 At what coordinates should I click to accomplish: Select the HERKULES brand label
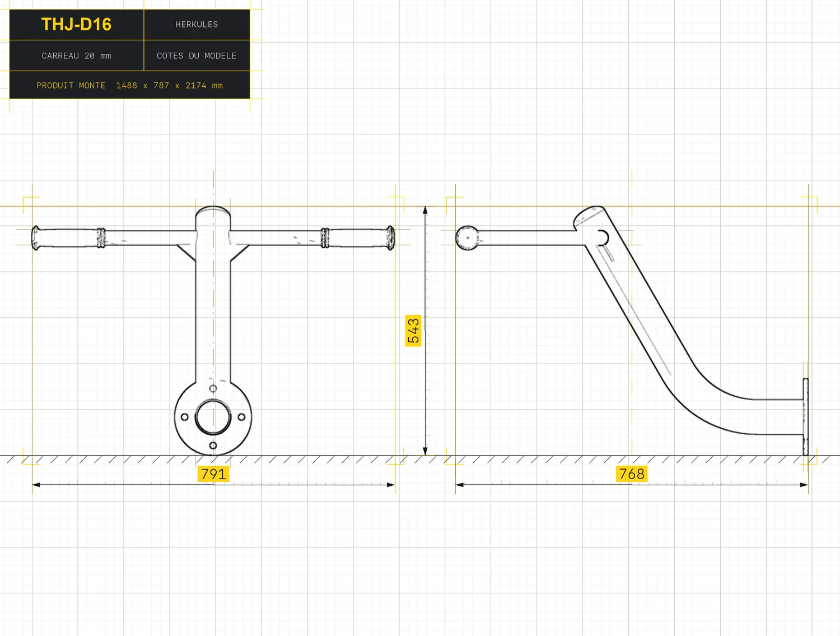(197, 25)
